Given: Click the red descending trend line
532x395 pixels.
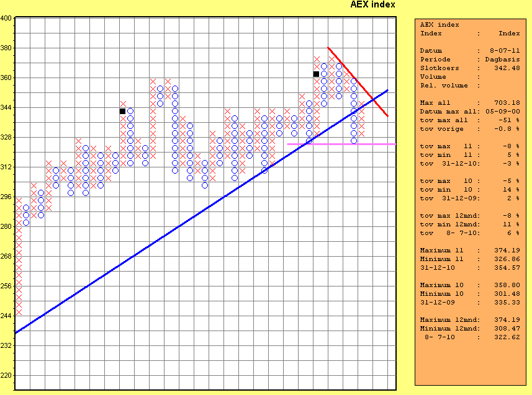Looking at the screenshot, I should [x=359, y=82].
